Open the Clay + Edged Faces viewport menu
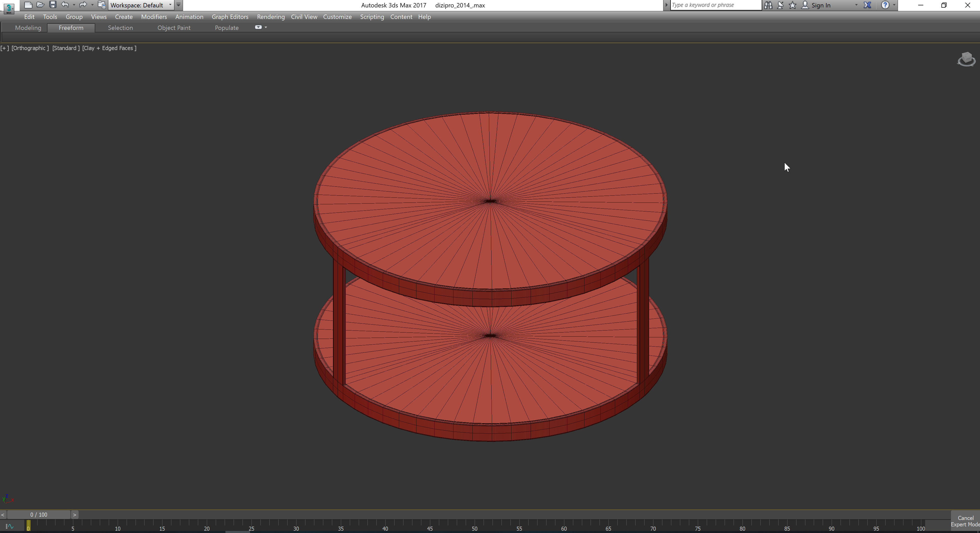The height and width of the screenshot is (533, 980). (x=109, y=48)
